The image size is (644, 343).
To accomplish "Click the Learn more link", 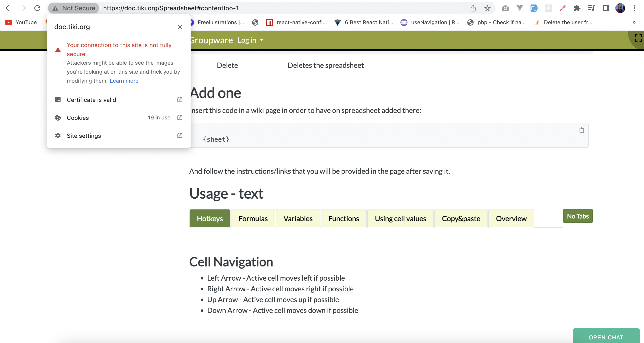I will click(x=124, y=81).
